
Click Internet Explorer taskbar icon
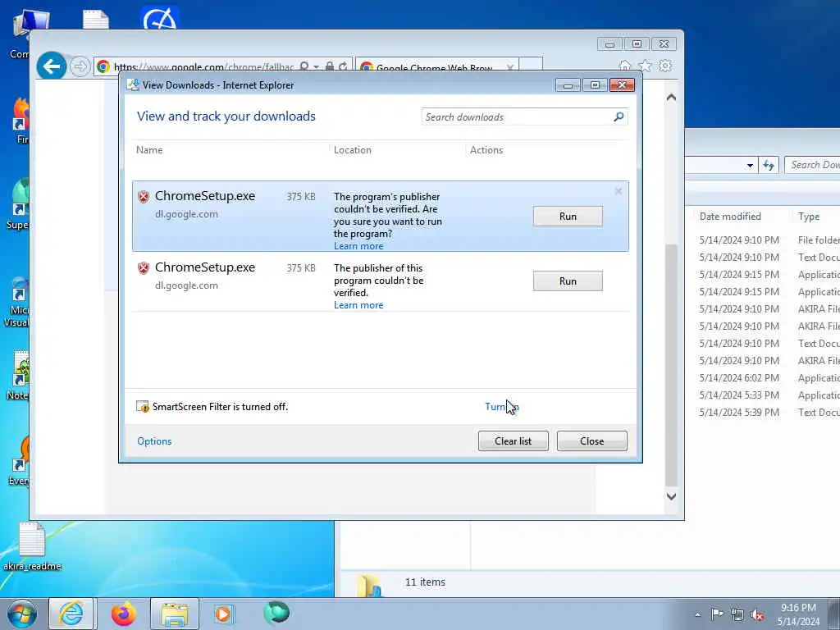pos(71,614)
